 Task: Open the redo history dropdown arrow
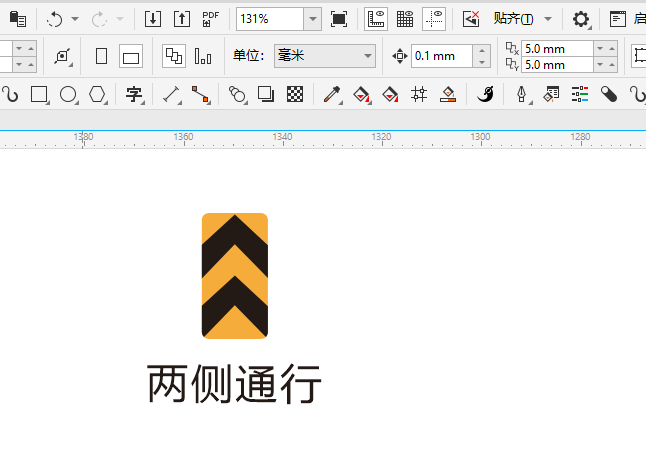pyautogui.click(x=120, y=19)
